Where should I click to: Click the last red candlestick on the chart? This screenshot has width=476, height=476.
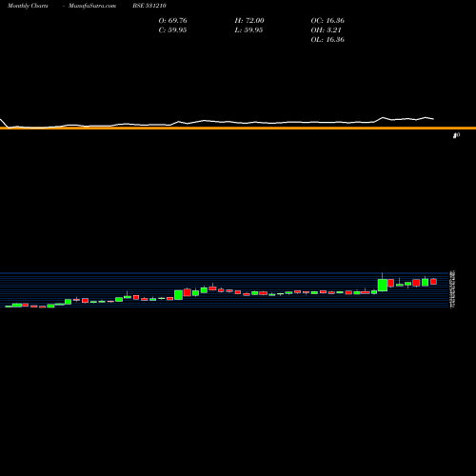(x=433, y=282)
